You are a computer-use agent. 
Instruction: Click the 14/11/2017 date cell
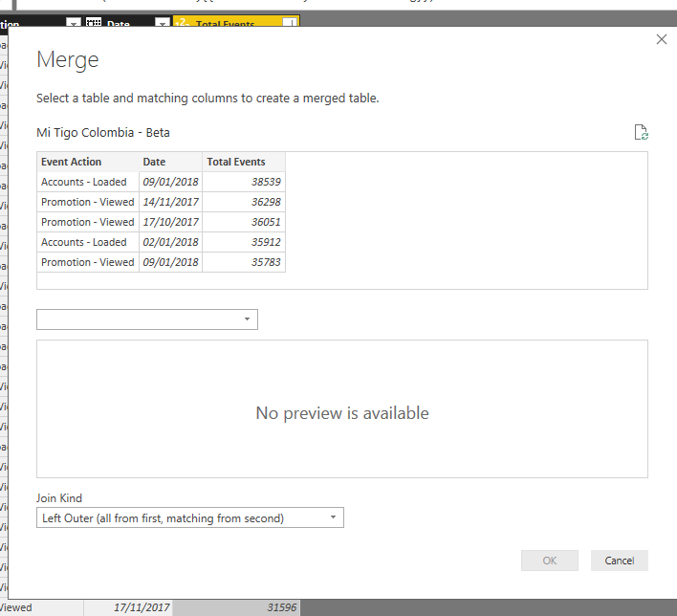point(170,202)
